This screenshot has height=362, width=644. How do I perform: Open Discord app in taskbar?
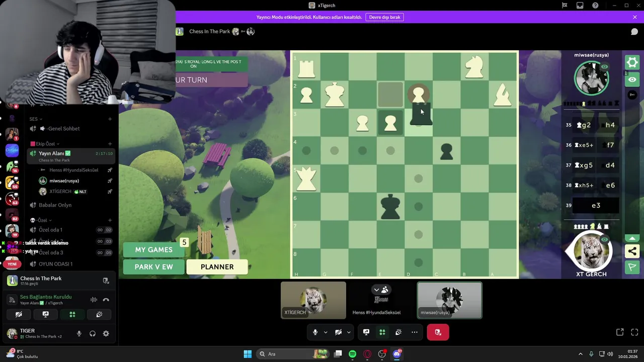pos(397,354)
